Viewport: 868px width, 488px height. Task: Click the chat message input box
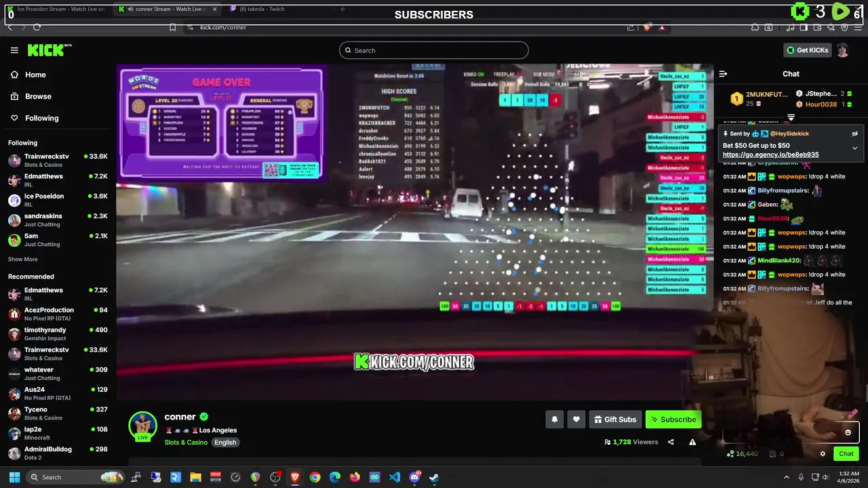click(791, 432)
